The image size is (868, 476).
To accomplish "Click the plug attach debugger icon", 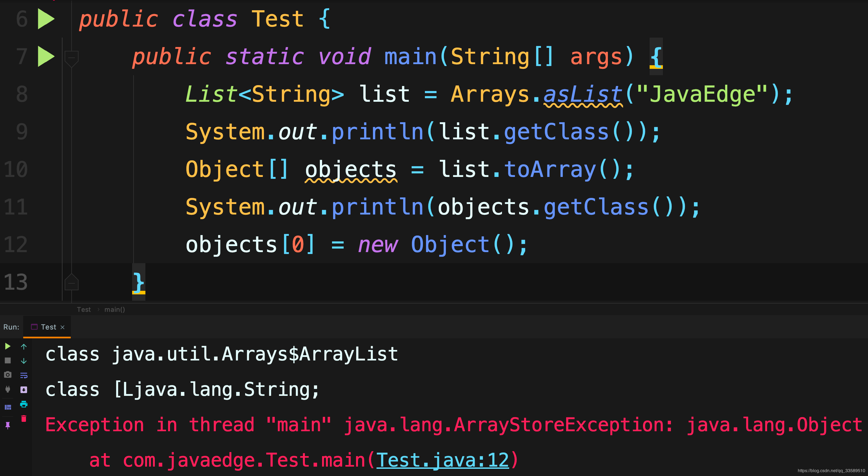I will (7, 389).
